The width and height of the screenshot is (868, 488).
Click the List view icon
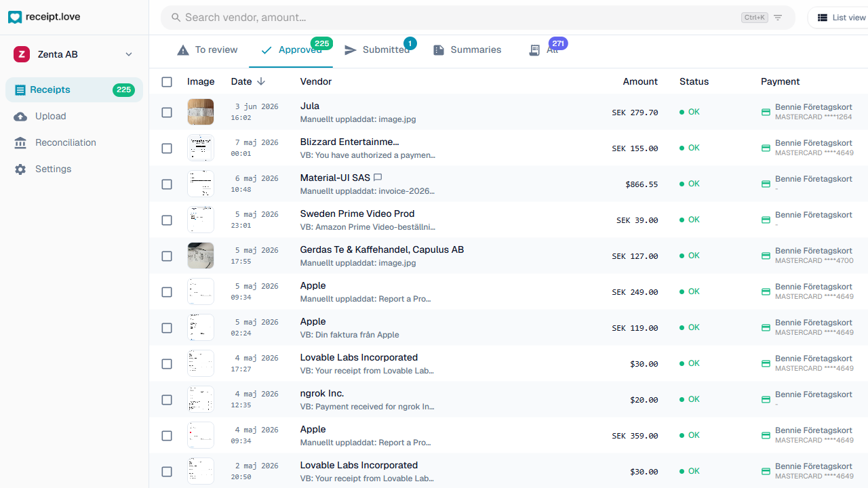(x=823, y=18)
